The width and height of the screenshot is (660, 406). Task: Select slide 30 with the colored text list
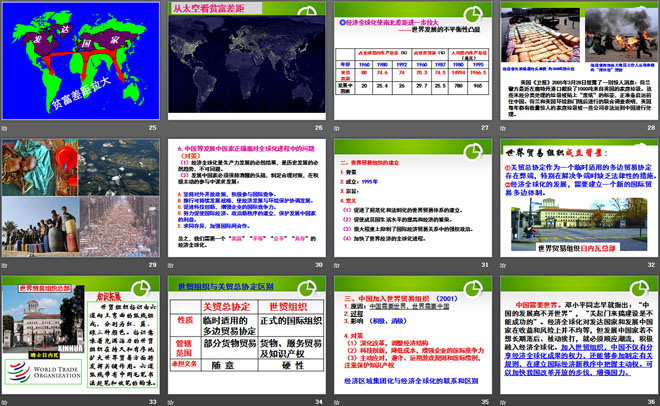[x=247, y=198]
